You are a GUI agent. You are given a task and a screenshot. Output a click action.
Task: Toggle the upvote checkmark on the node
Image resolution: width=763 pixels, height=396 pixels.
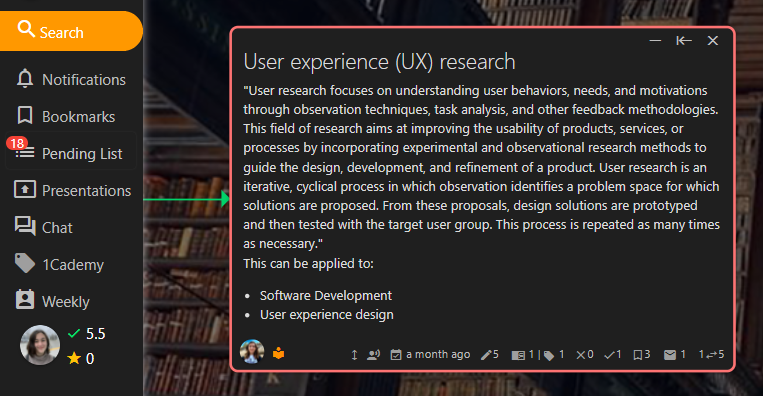(x=613, y=355)
